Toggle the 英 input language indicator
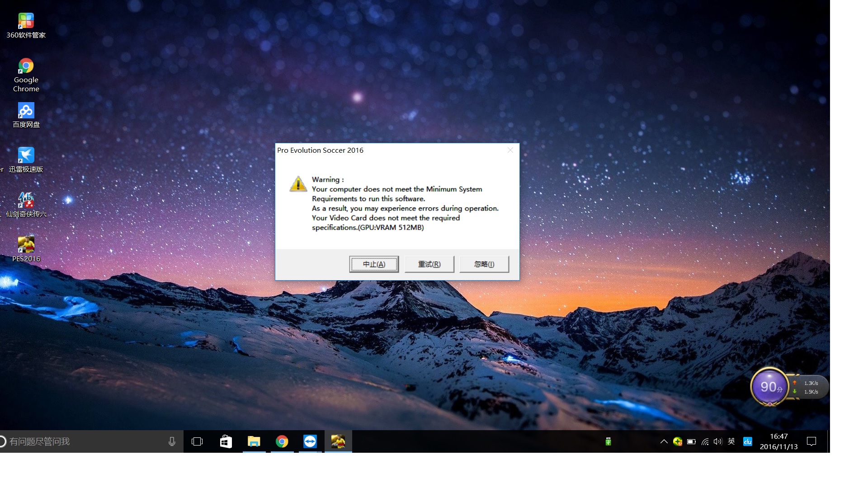The width and height of the screenshot is (868, 488). tap(731, 441)
